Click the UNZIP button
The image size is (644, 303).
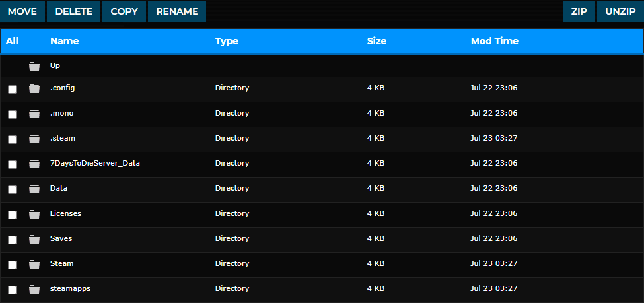pyautogui.click(x=620, y=11)
